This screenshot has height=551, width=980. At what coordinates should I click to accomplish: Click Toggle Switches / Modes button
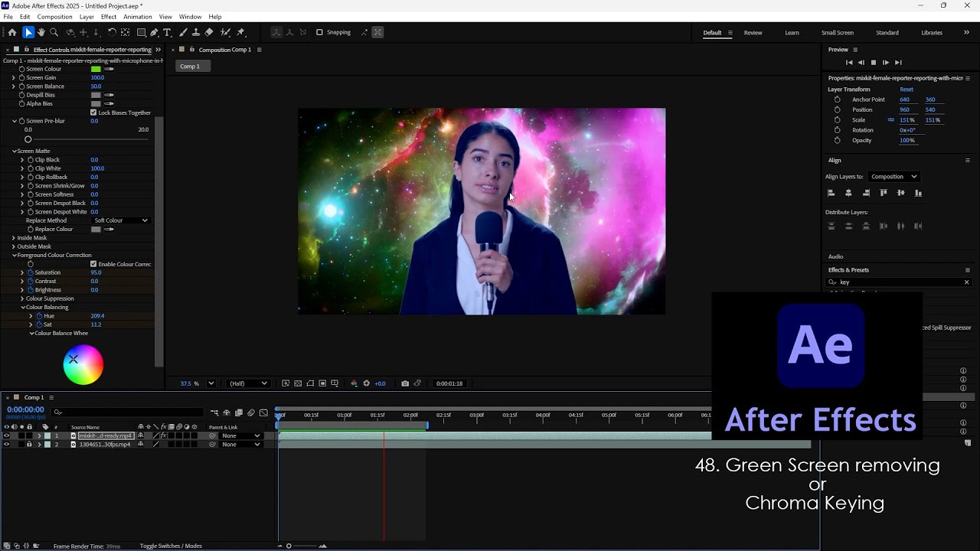click(171, 546)
